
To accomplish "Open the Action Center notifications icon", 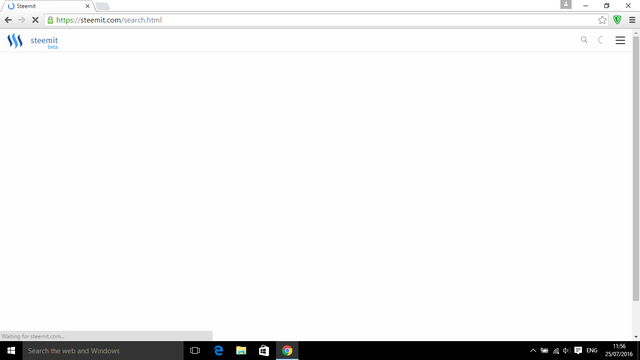I will click(578, 351).
